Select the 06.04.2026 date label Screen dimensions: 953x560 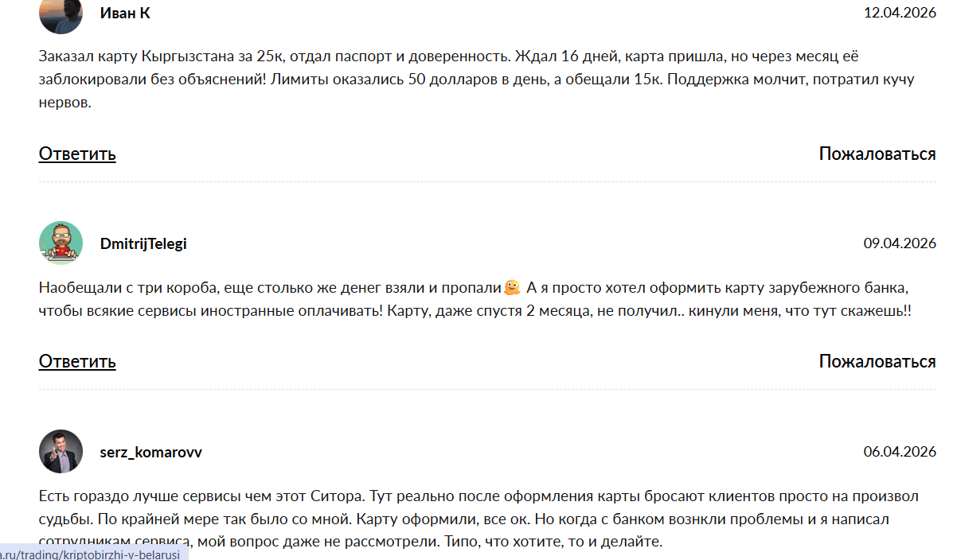point(899,451)
